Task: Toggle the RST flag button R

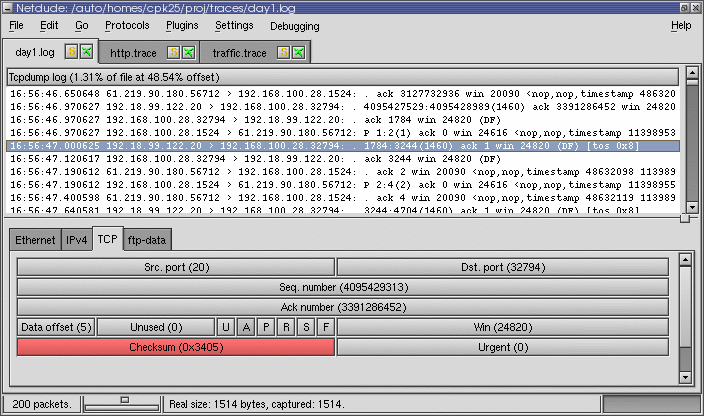Action: tap(286, 327)
